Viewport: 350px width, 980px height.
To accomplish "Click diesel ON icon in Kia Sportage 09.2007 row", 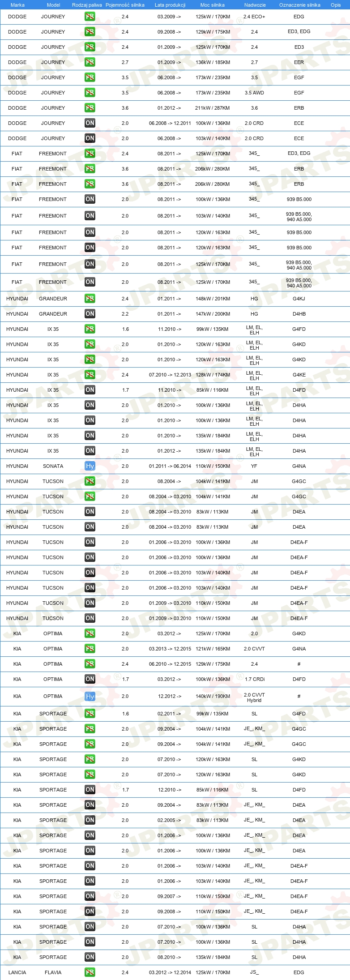I will (90, 896).
